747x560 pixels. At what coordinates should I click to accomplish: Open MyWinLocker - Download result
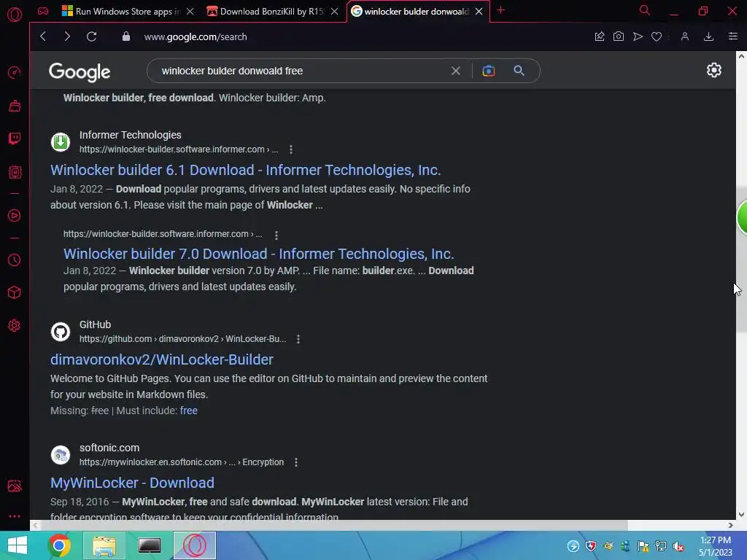pos(133,483)
